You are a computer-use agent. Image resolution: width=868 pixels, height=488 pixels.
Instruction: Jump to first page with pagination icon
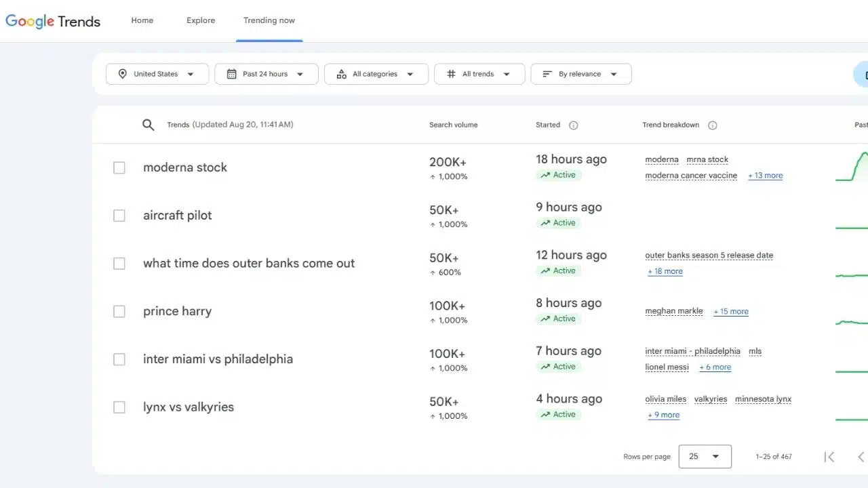tap(829, 457)
